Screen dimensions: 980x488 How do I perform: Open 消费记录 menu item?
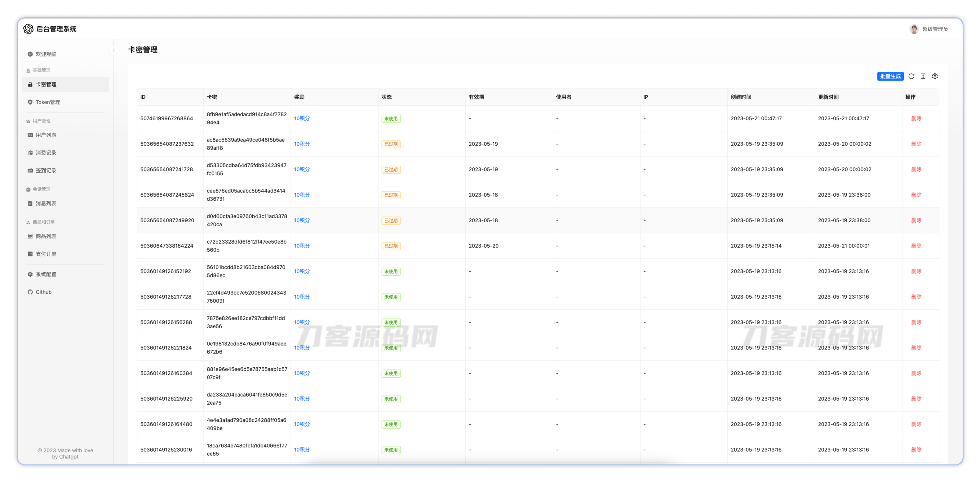46,153
